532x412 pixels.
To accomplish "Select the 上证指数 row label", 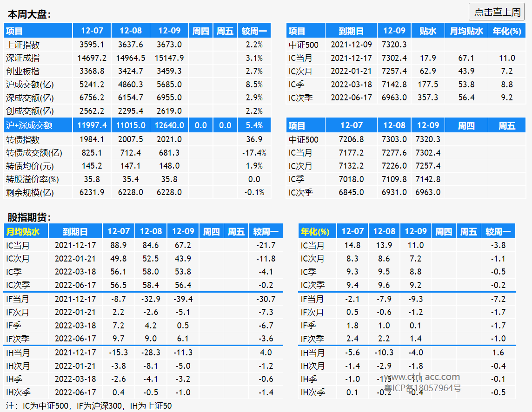I will tap(23, 45).
